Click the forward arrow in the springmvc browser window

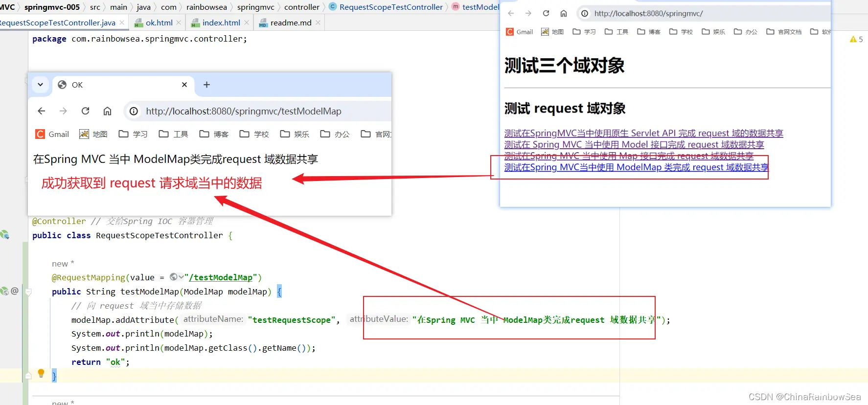coord(528,13)
